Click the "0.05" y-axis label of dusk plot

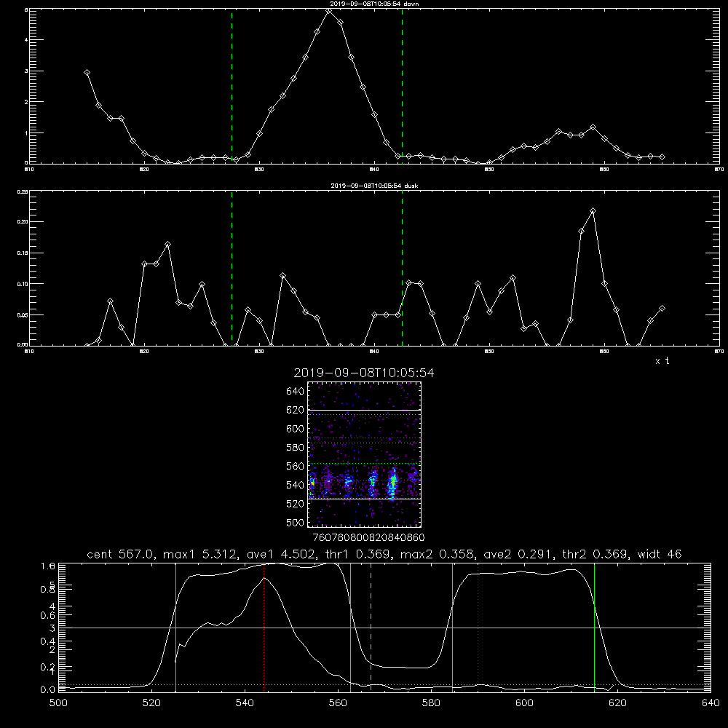23,314
